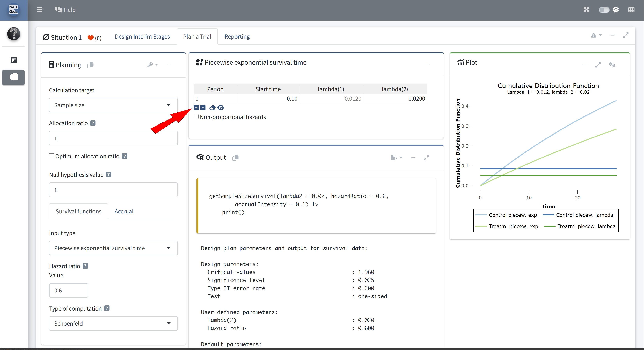Click the copy icon next to Output
This screenshot has height=350, width=644.
[x=235, y=157]
